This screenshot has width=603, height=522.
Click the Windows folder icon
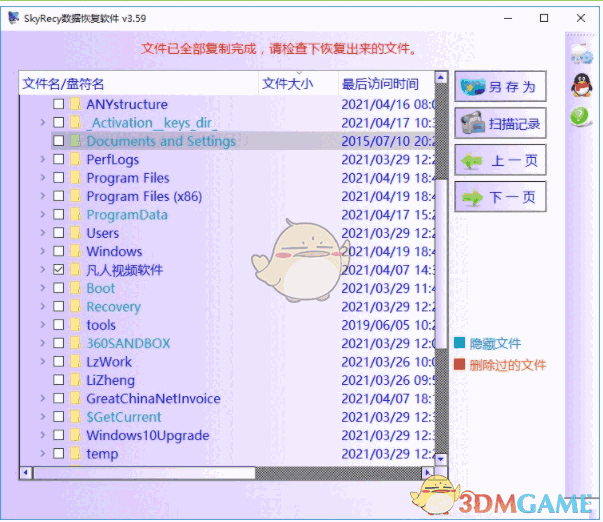tap(75, 251)
